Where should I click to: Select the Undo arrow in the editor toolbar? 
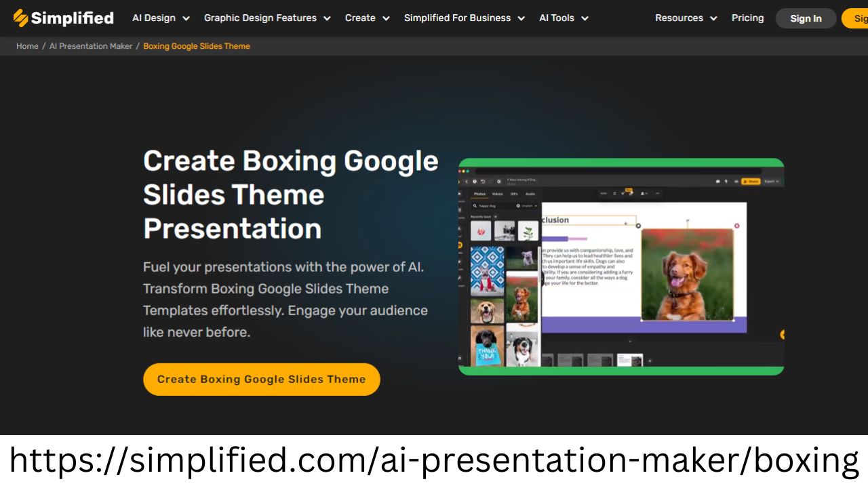coord(483,182)
